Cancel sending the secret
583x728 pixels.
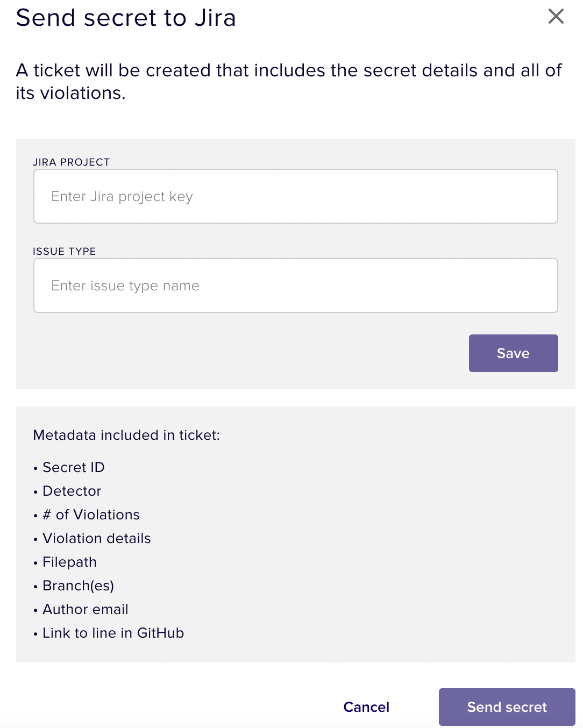[366, 707]
